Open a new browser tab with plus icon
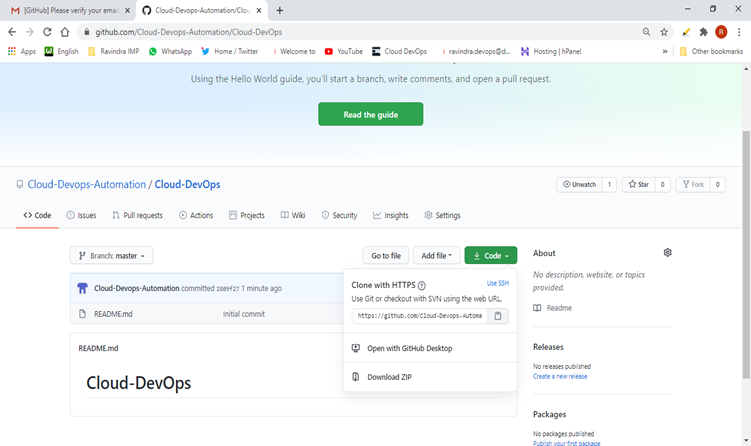751x446 pixels. [280, 10]
